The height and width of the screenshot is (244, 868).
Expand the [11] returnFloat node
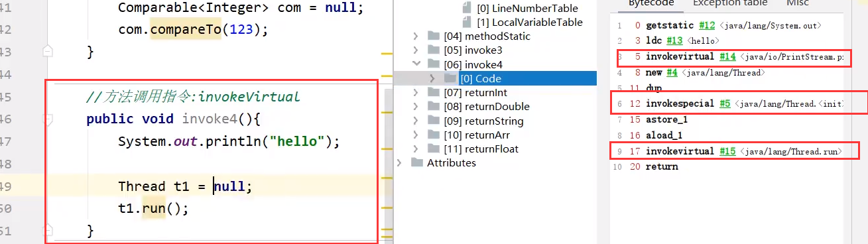tap(416, 149)
